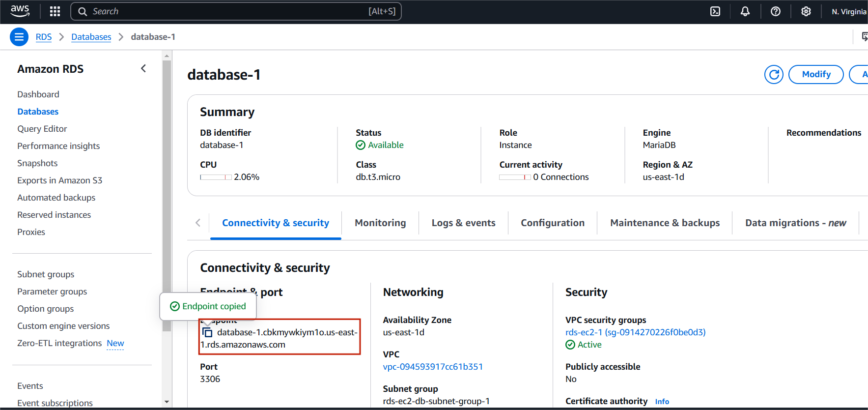Switch to the Monitoring tab
This screenshot has height=410, width=868.
point(380,223)
